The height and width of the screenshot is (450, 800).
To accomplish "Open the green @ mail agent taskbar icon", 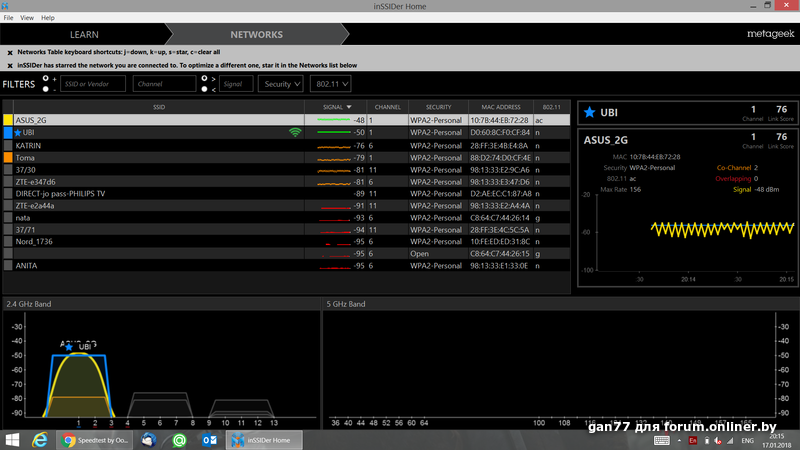I will tap(179, 440).
